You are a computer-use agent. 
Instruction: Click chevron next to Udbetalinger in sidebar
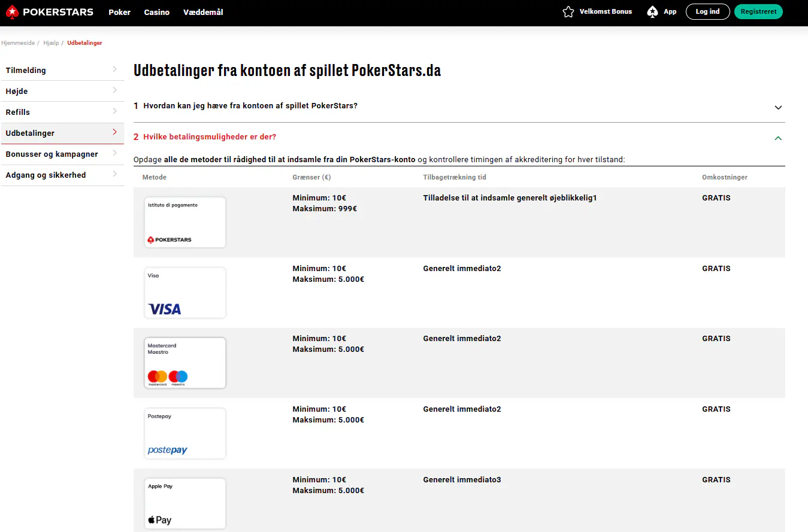pos(114,132)
